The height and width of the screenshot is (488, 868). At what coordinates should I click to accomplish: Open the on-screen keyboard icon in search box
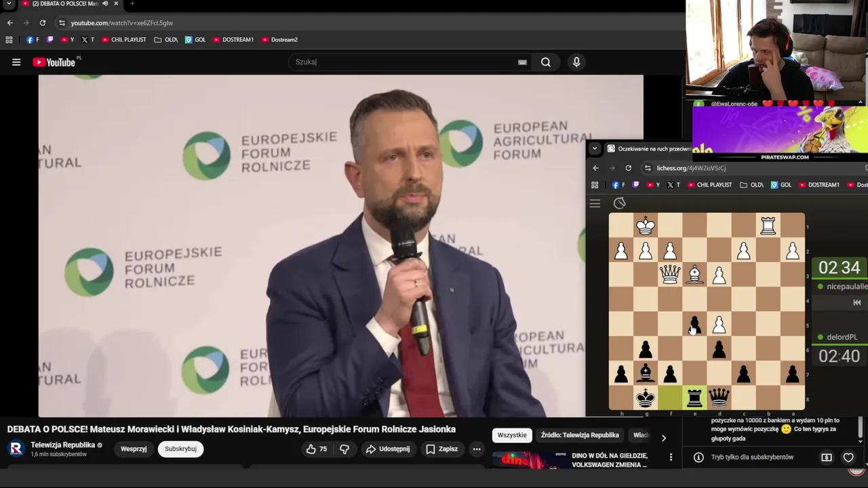click(522, 62)
